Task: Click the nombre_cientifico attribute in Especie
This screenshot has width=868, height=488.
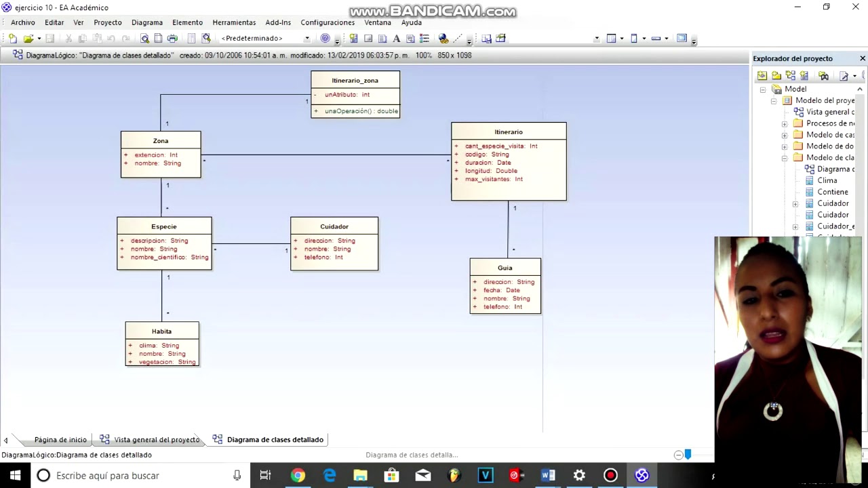Action: point(170,258)
